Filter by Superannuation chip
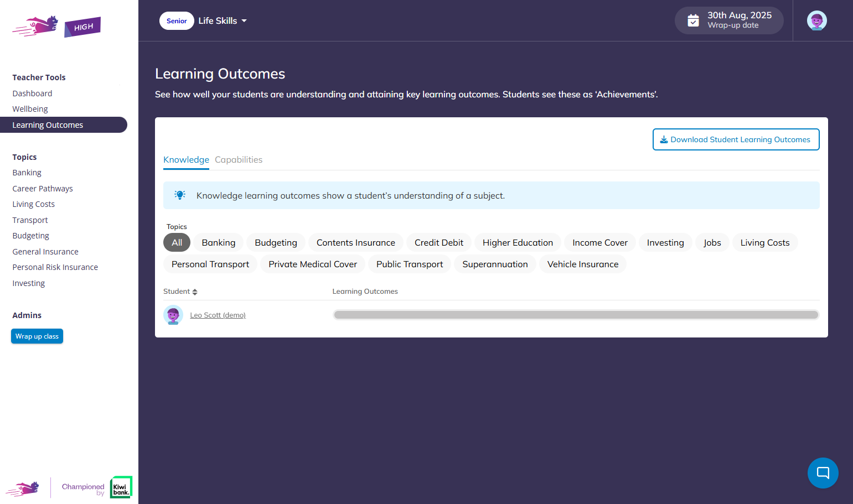This screenshot has width=853, height=504. [x=495, y=264]
